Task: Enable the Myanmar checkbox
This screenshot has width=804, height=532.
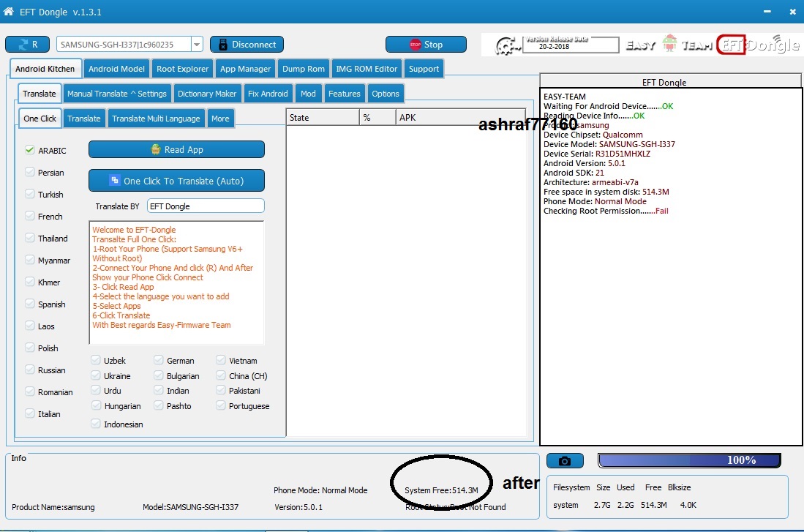Action: point(30,260)
